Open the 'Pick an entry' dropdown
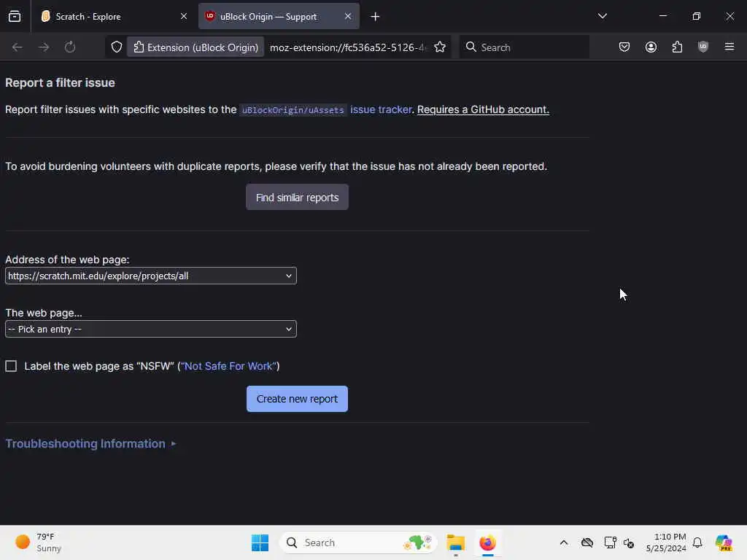The height and width of the screenshot is (560, 747). 150,329
